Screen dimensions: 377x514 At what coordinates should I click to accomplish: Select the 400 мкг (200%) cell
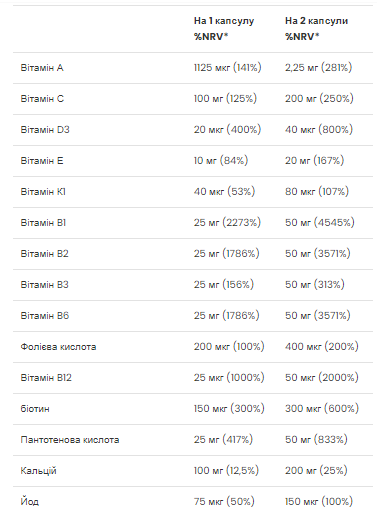[x=322, y=347]
